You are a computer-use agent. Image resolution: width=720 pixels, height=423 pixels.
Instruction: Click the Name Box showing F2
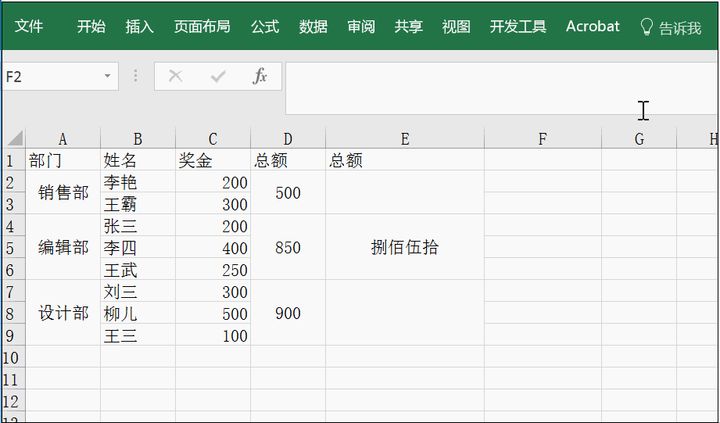(50, 77)
